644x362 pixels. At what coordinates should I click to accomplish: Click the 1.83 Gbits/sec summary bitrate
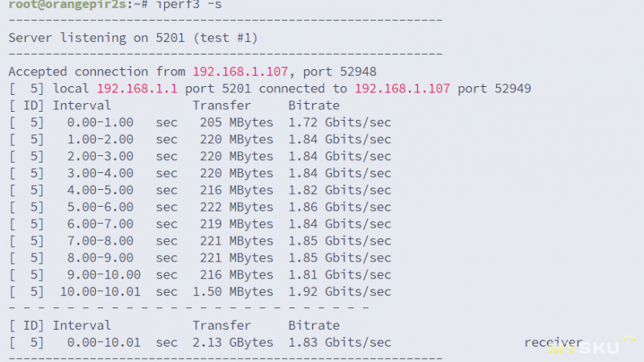tap(340, 343)
